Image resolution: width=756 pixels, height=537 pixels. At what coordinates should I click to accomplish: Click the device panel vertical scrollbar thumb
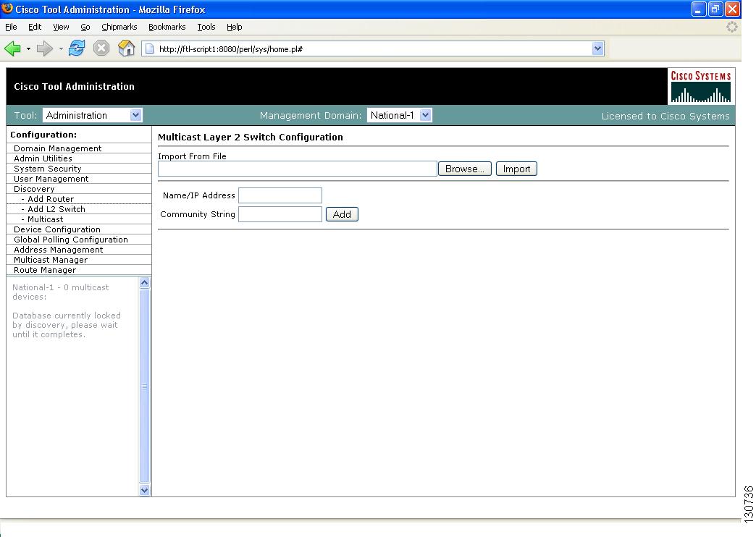point(145,386)
